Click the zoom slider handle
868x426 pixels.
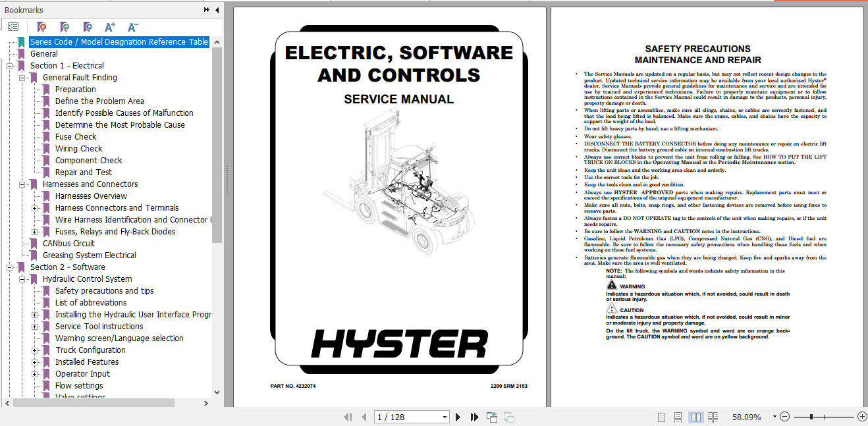click(811, 417)
